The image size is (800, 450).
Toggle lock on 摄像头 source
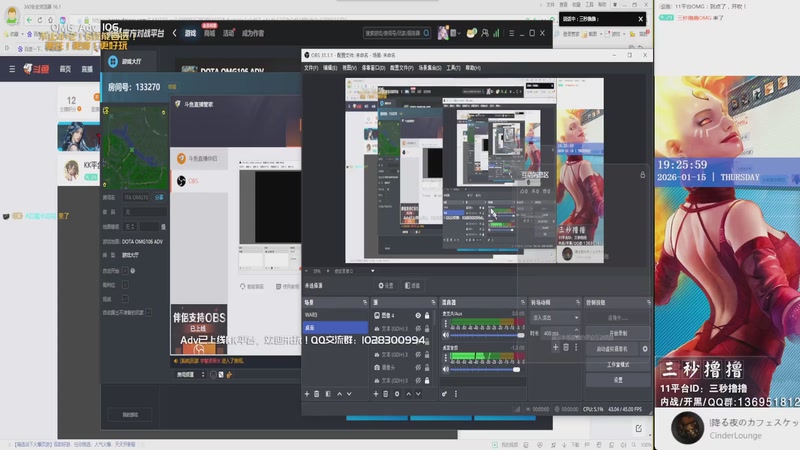click(427, 367)
